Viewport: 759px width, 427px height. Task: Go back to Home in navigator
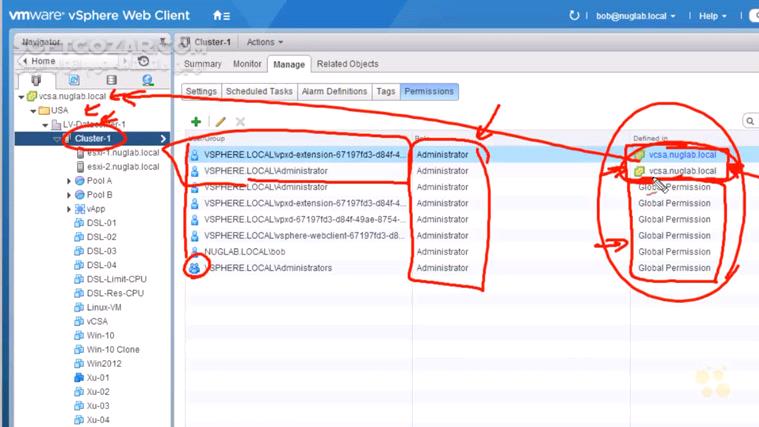coord(43,61)
